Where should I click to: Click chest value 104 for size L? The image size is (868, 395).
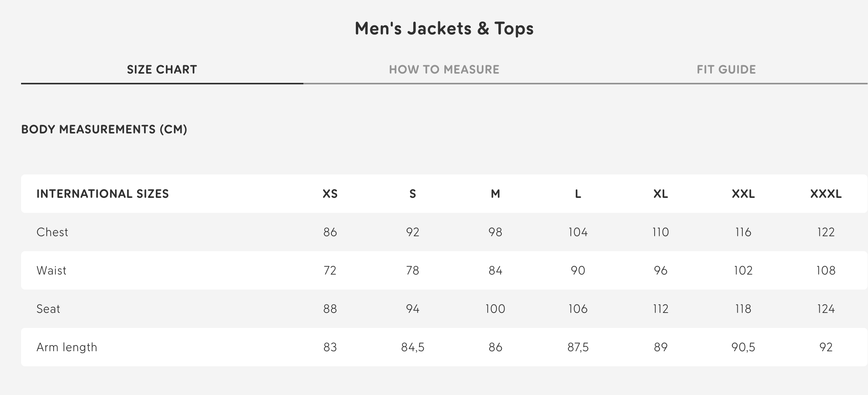pyautogui.click(x=578, y=232)
